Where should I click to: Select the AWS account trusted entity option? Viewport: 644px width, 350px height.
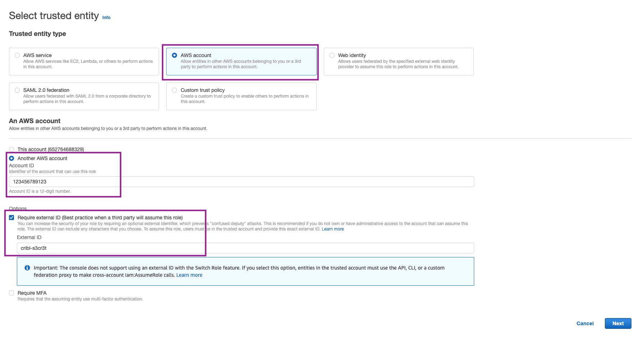tap(174, 55)
